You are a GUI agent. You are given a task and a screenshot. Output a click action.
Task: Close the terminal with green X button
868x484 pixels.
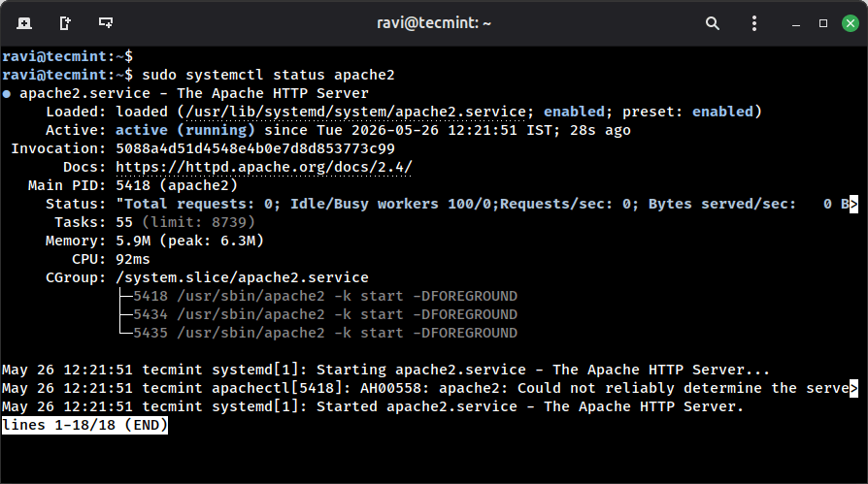pos(851,23)
